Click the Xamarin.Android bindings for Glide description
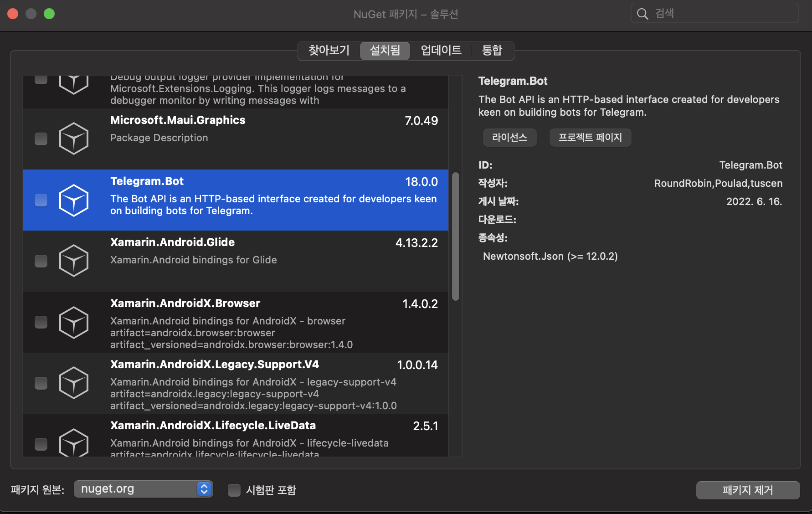The width and height of the screenshot is (812, 514). pos(194,260)
